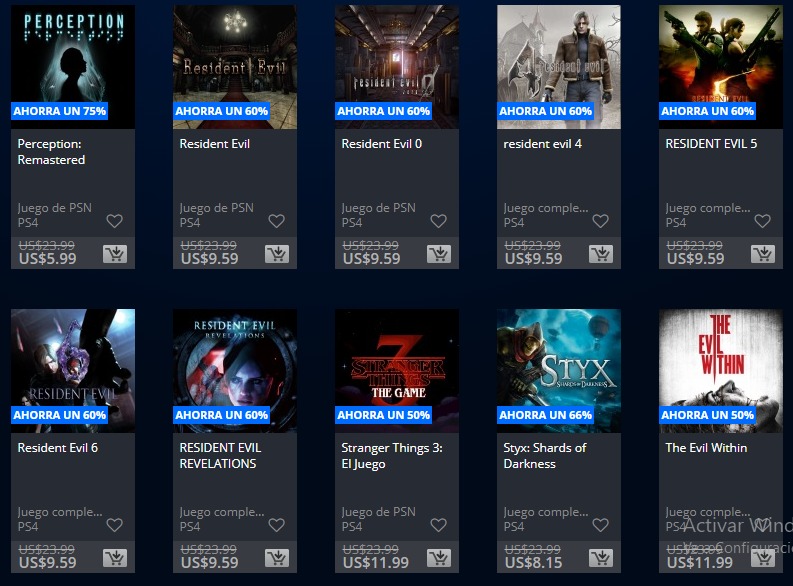This screenshot has height=586, width=793.
Task: Add Styx: Shards of Darkness to cart
Action: (601, 558)
